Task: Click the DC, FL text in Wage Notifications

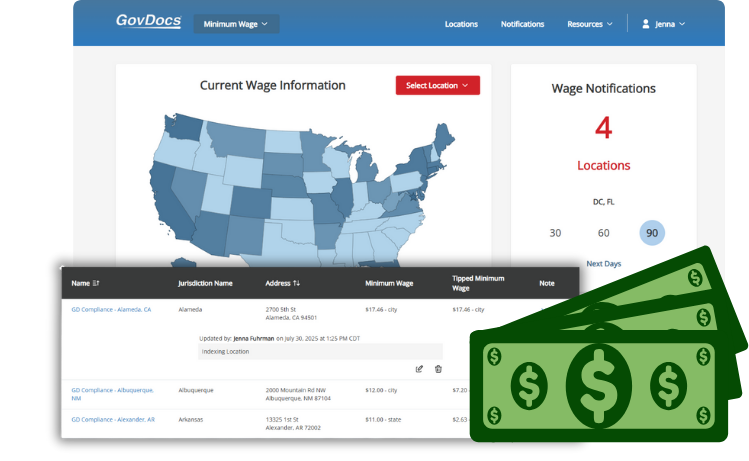Action: 603,202
